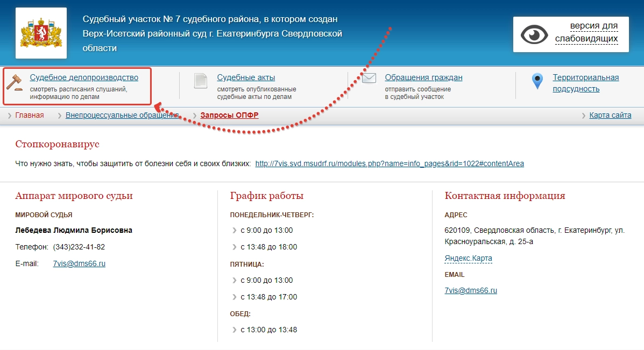Click the coat of arms logo
644x350 pixels.
41,33
